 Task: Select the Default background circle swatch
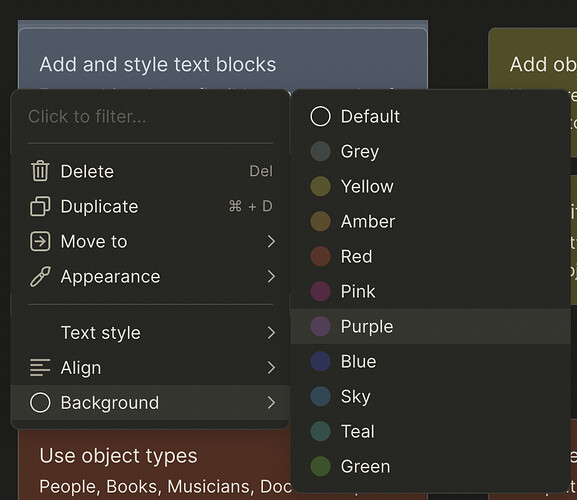[x=321, y=116]
